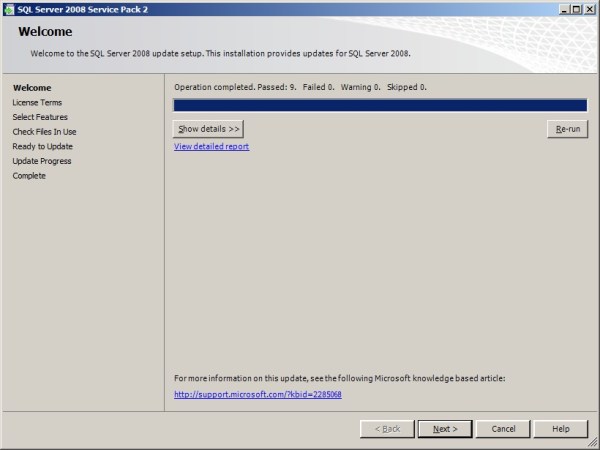Open the Microsoft support kbid link
The width and height of the screenshot is (600, 450).
click(x=257, y=394)
